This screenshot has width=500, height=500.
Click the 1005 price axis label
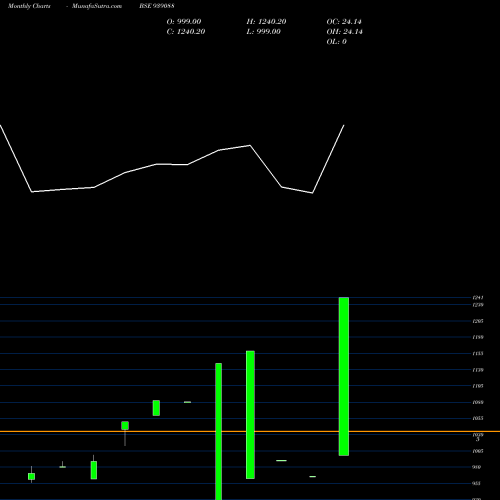click(x=478, y=451)
